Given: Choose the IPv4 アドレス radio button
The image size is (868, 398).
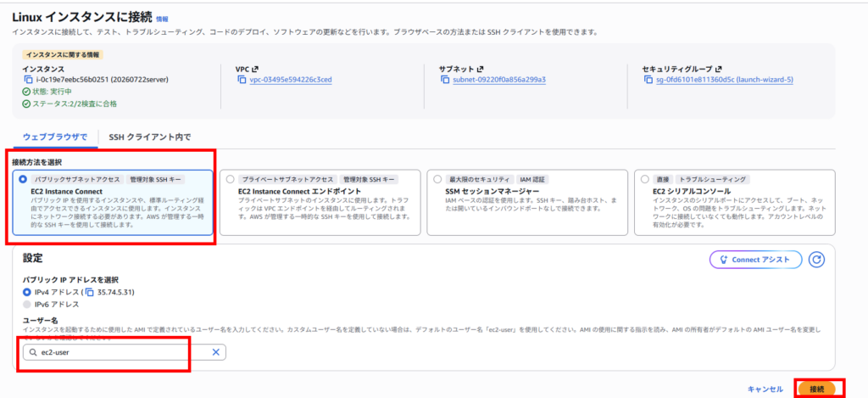Looking at the screenshot, I should [x=26, y=292].
